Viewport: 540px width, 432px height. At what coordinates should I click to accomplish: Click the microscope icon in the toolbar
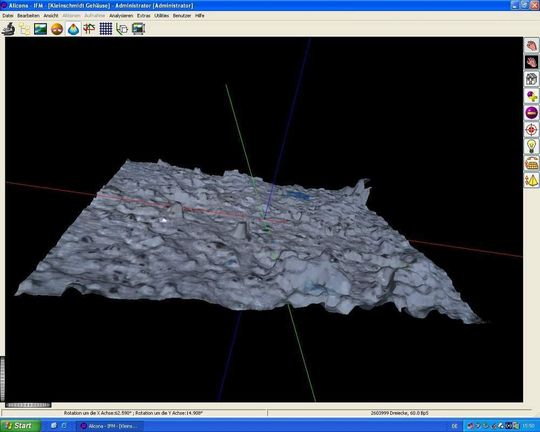(x=8, y=29)
